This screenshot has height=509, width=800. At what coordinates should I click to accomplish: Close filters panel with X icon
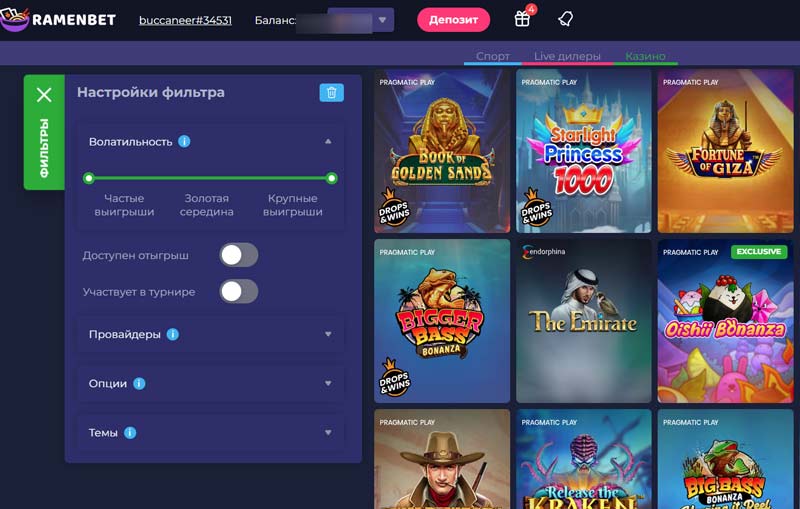click(44, 95)
